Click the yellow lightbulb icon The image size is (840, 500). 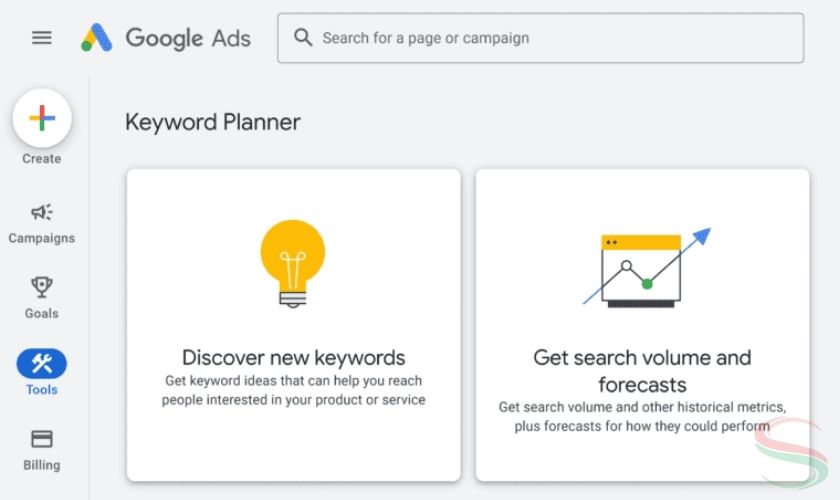[x=293, y=261]
